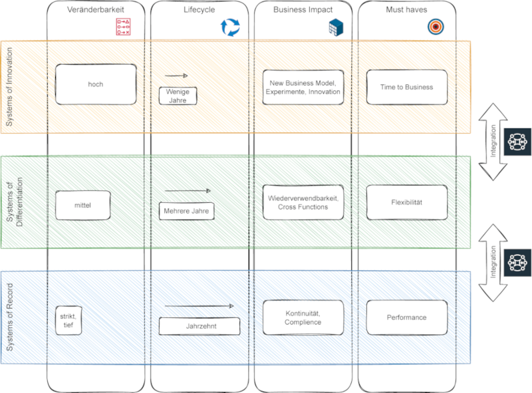Click the blue circular arrows Lifecycle icon

coord(229,27)
